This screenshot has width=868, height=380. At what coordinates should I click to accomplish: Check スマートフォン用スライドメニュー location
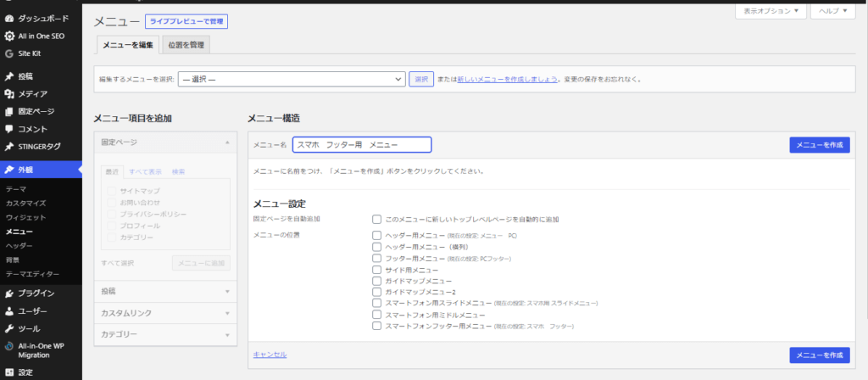[377, 303]
